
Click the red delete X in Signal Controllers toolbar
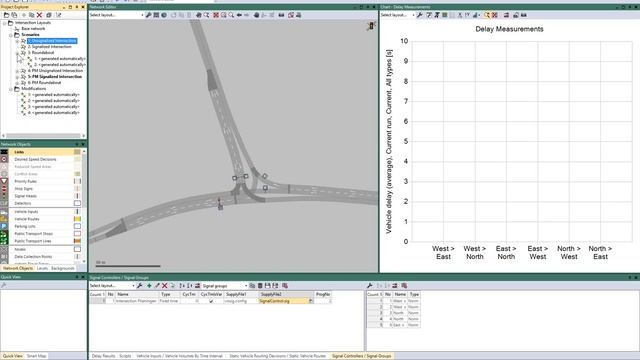(x=164, y=286)
